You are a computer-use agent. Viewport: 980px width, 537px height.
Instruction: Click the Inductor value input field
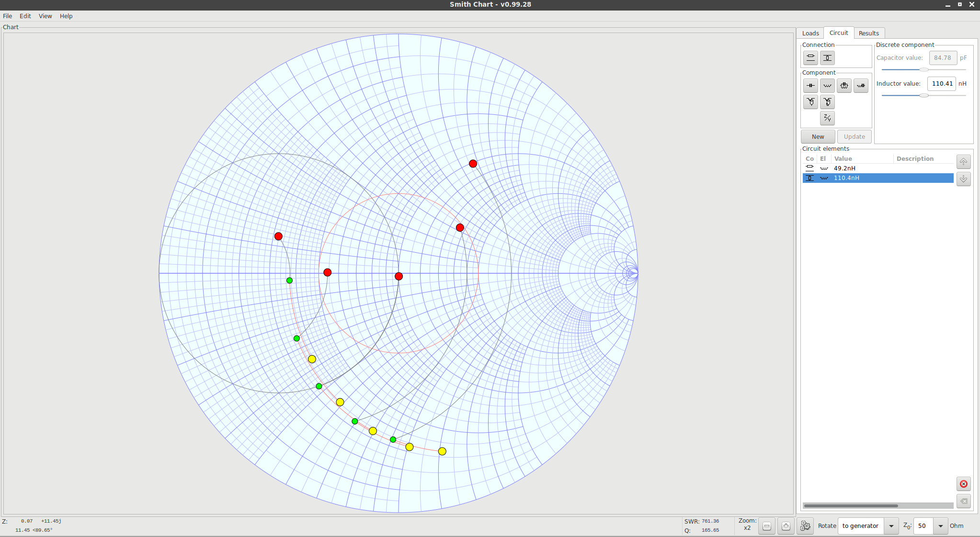point(942,84)
